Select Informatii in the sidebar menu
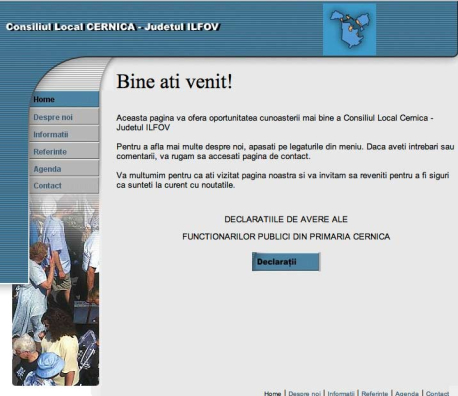458x396 pixels. [64, 134]
